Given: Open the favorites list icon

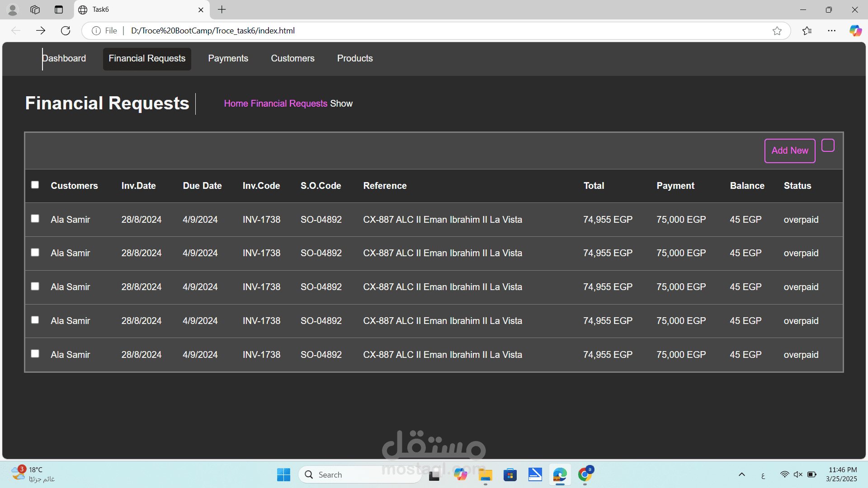Looking at the screenshot, I should coord(807,31).
